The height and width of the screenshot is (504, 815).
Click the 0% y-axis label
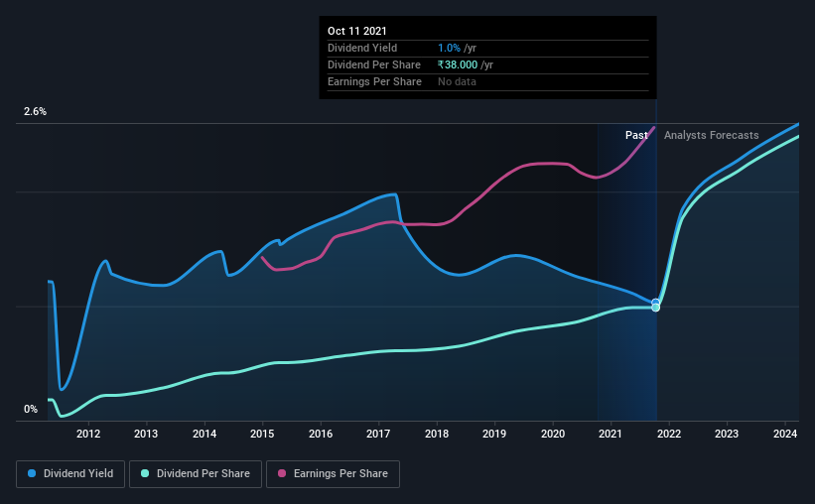31,410
